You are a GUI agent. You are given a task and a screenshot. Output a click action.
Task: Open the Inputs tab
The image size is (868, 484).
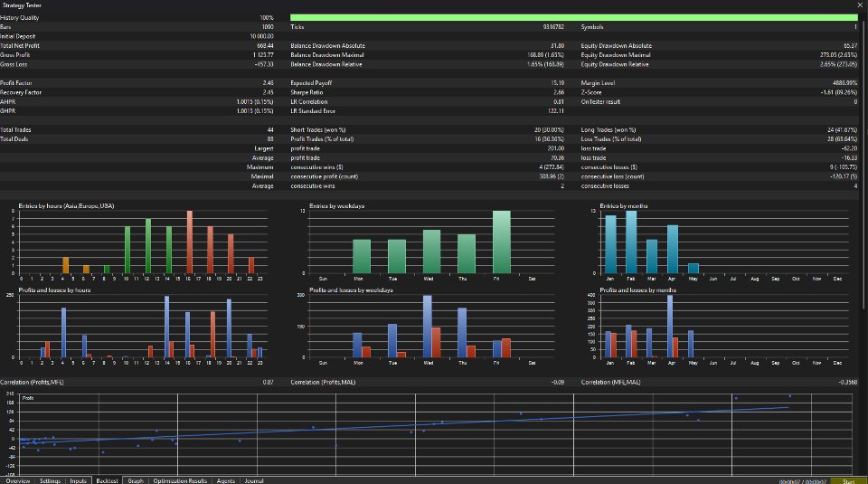pyautogui.click(x=78, y=480)
